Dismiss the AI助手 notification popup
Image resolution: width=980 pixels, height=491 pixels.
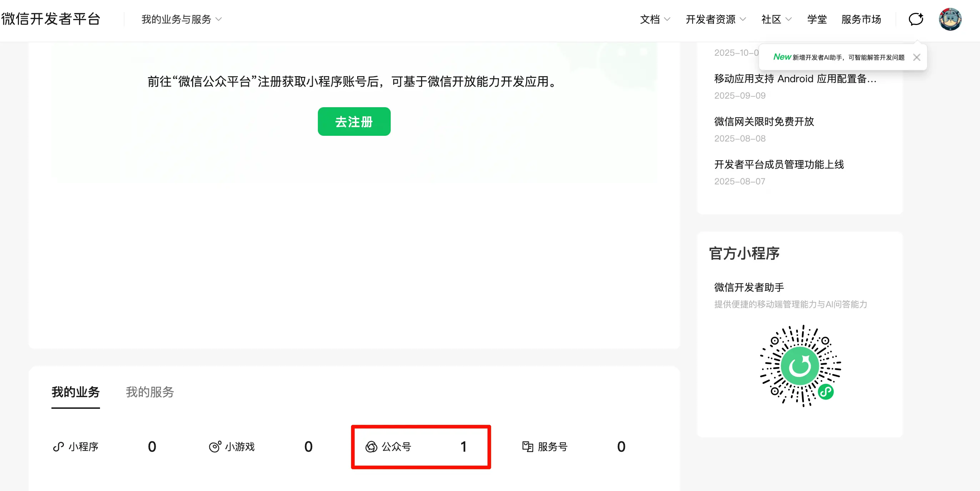pyautogui.click(x=917, y=57)
